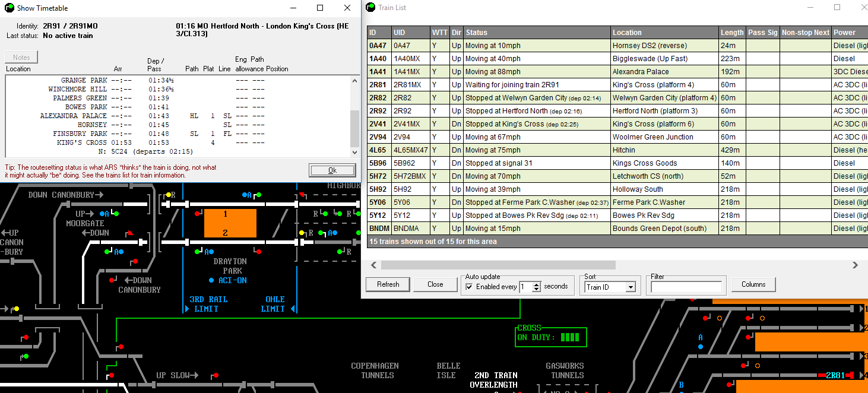Click the Refresh button in Train List
Image resolution: width=868 pixels, height=393 pixels.
(388, 284)
